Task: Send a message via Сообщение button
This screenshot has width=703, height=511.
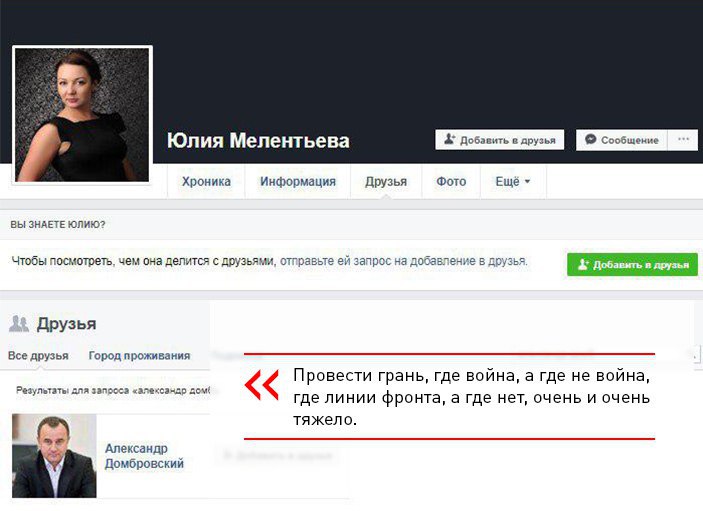Action: tap(622, 140)
